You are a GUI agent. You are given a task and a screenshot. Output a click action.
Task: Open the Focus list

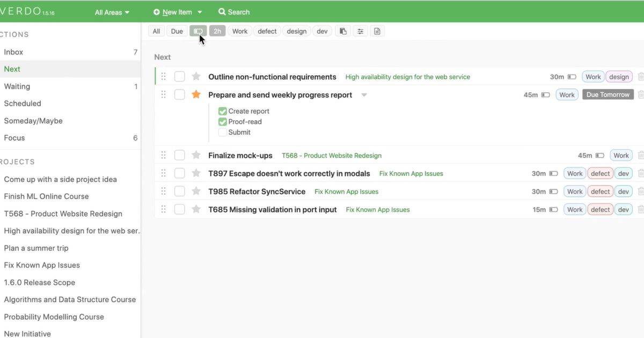coord(70,138)
